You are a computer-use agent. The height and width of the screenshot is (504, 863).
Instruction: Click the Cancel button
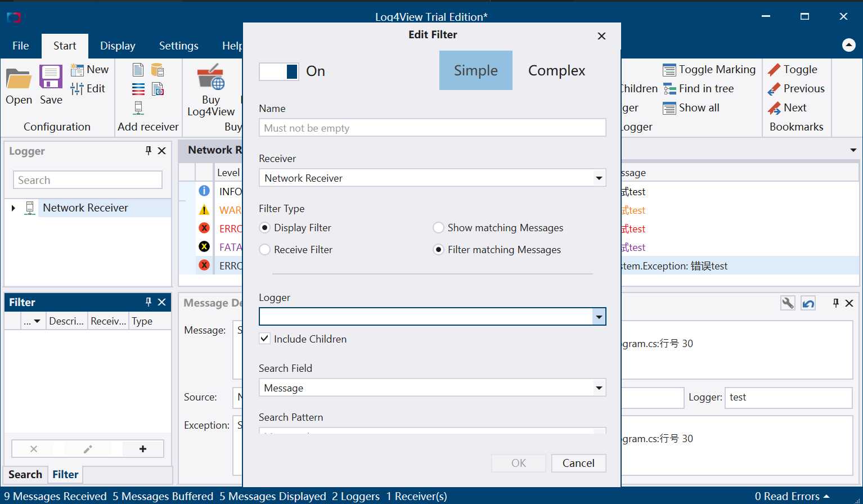click(578, 463)
